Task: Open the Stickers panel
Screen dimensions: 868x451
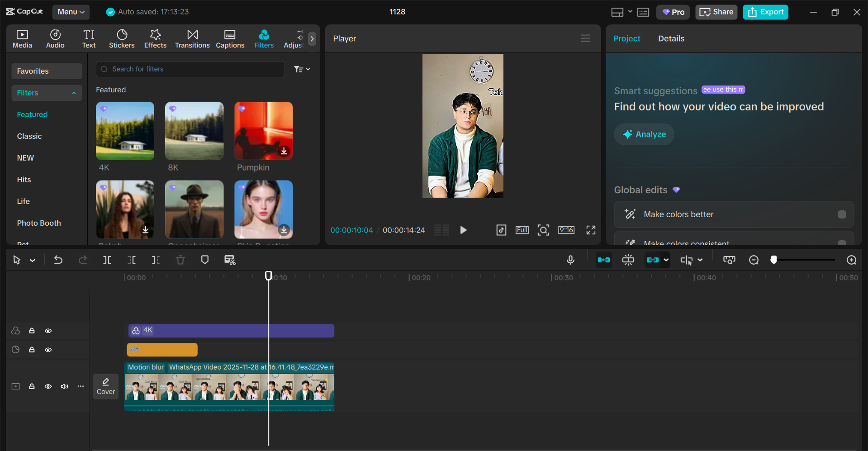Action: pyautogui.click(x=122, y=38)
